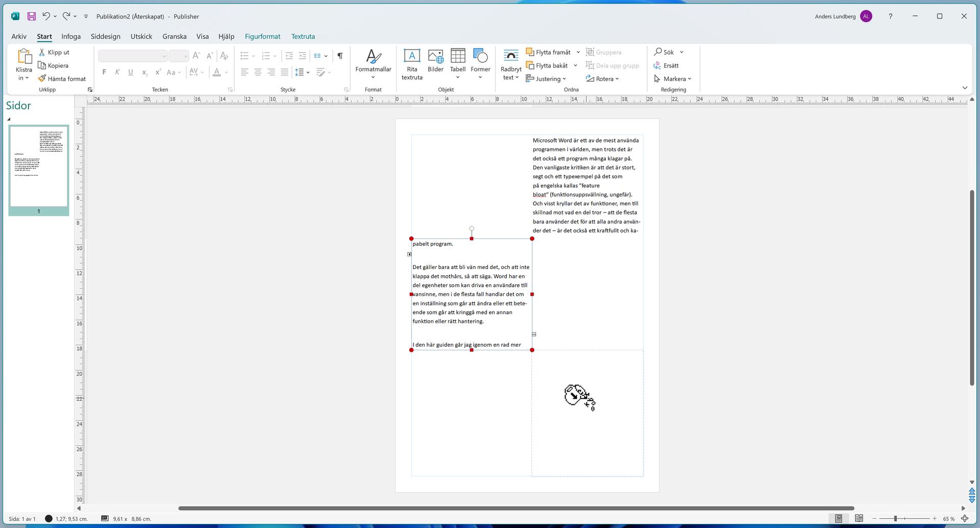This screenshot has width=980, height=528.
Task: Click the Ersätt replace icon
Action: 669,65
